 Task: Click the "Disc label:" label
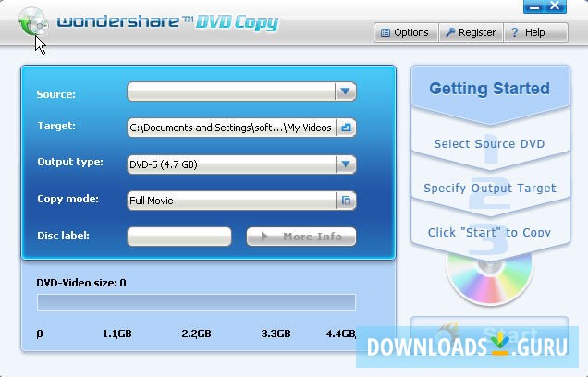[63, 236]
